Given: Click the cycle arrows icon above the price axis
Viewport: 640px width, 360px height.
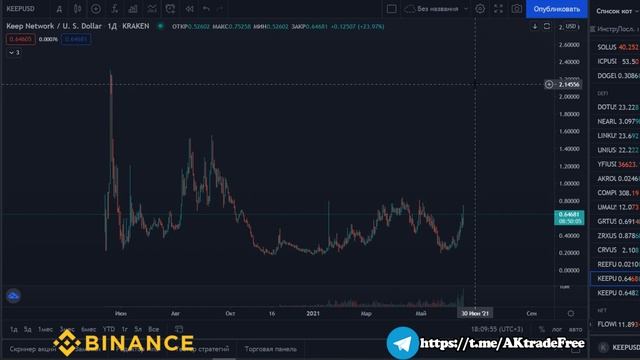Looking at the screenshot, I should [547, 27].
